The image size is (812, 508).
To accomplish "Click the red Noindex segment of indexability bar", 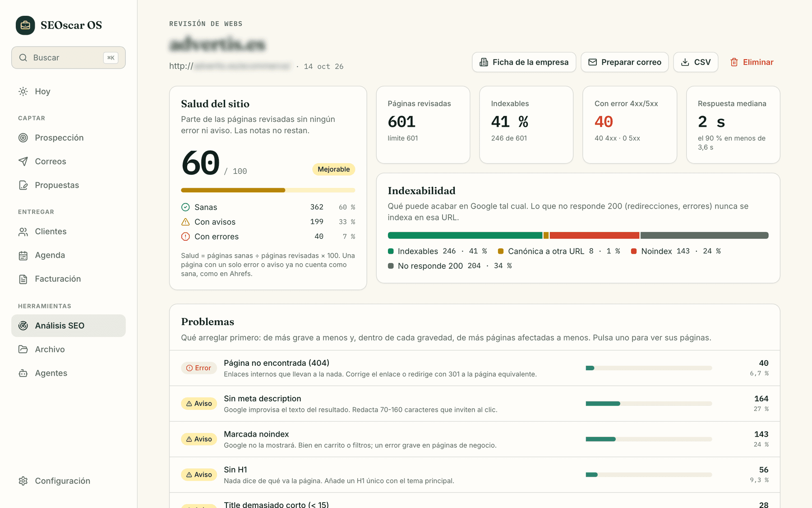I will (x=595, y=235).
